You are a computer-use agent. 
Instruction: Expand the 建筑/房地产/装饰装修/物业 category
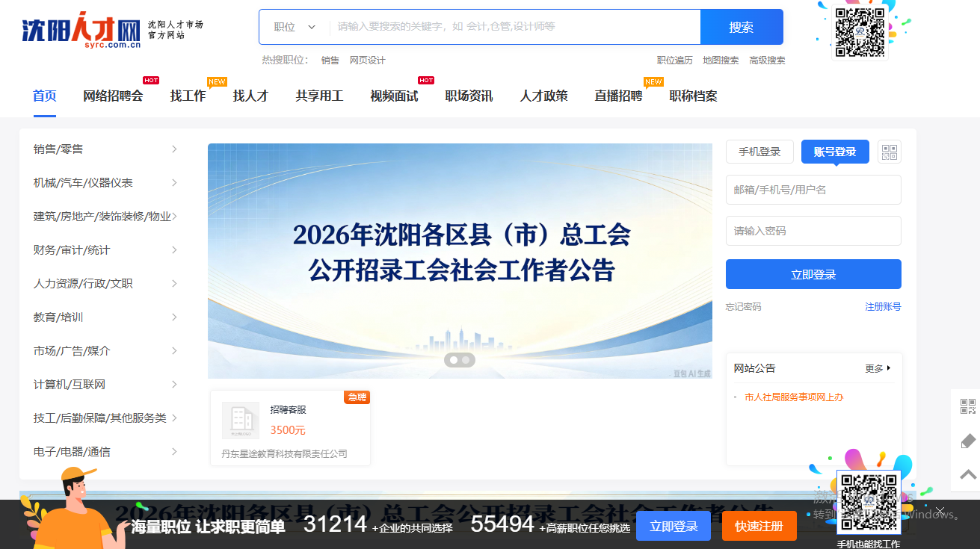click(105, 216)
